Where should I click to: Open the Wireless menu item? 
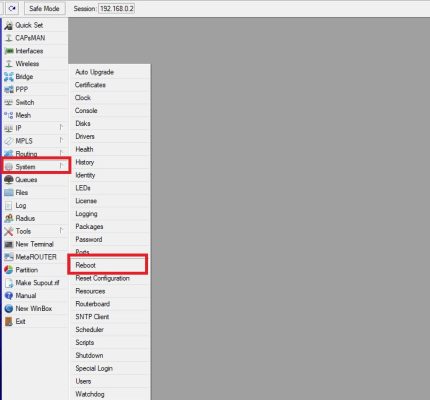point(27,64)
